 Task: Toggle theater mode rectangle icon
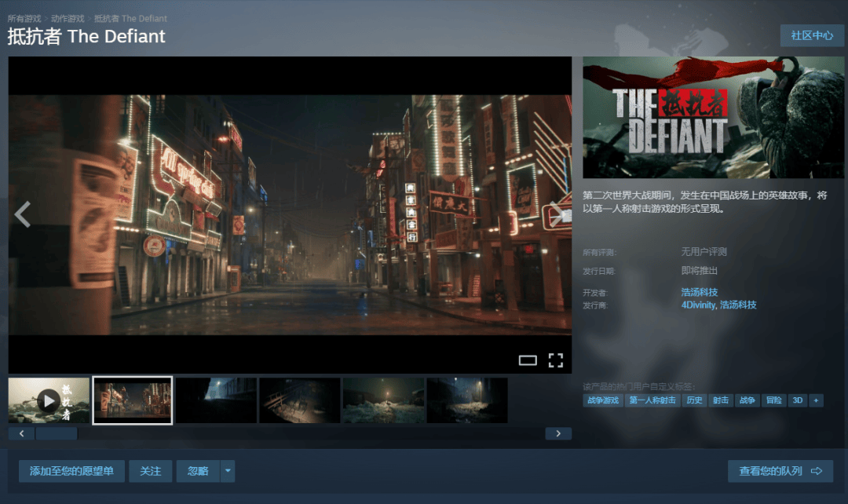point(528,360)
